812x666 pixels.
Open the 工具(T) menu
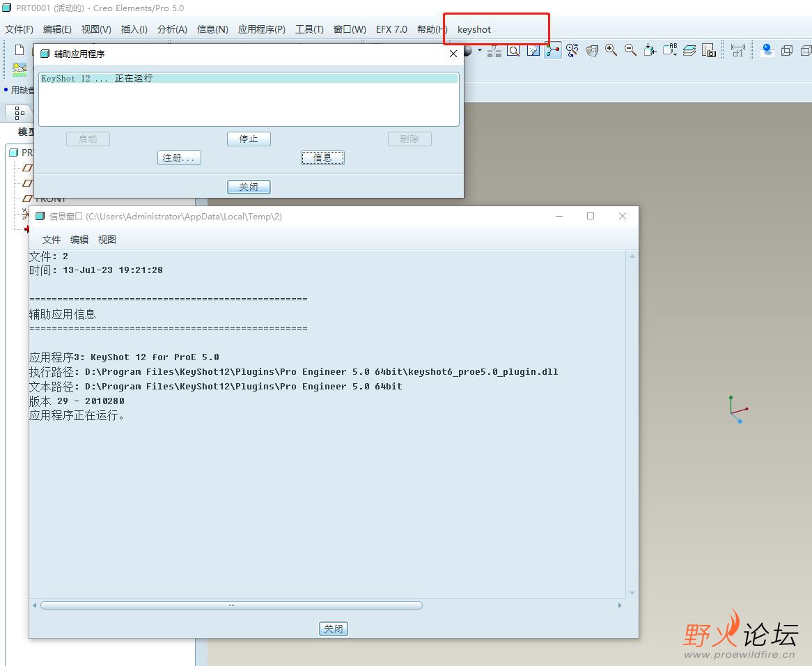click(309, 29)
